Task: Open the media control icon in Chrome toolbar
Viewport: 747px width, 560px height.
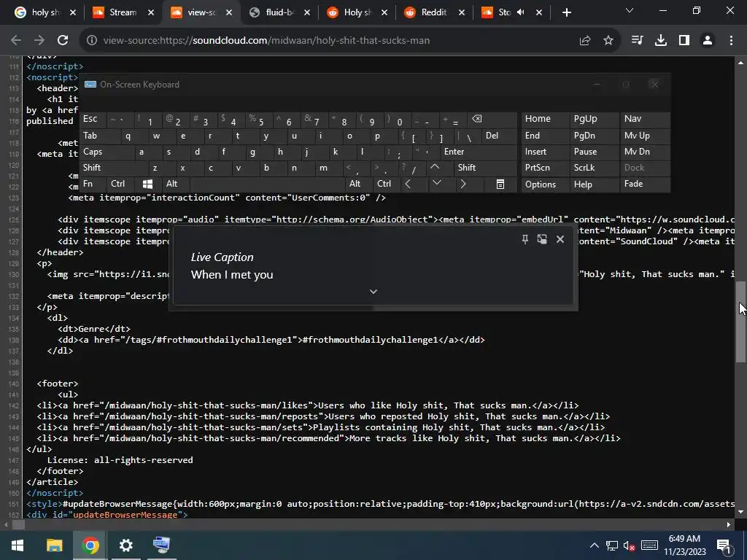Action: tap(637, 41)
